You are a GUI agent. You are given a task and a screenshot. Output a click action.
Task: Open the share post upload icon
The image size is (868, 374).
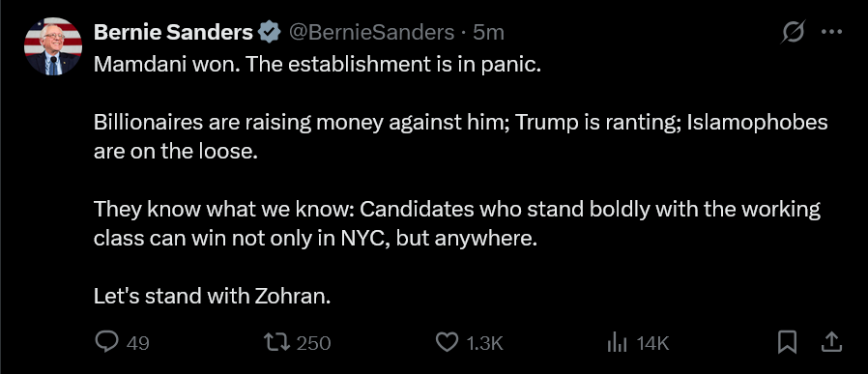(x=831, y=342)
